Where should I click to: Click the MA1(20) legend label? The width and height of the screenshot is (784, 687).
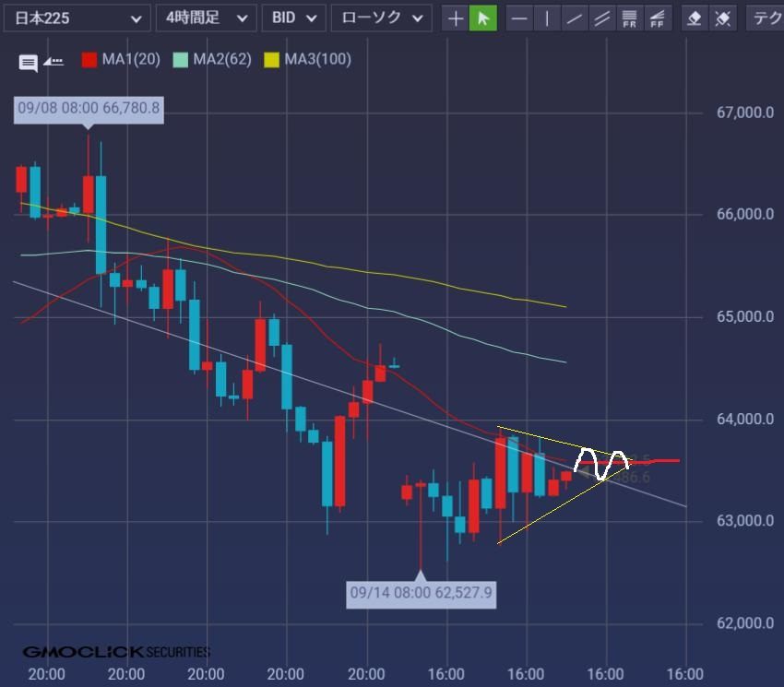(x=131, y=60)
